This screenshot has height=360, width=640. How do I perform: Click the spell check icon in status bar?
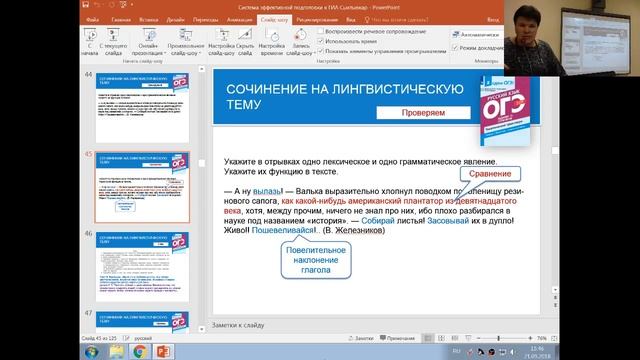point(126,338)
